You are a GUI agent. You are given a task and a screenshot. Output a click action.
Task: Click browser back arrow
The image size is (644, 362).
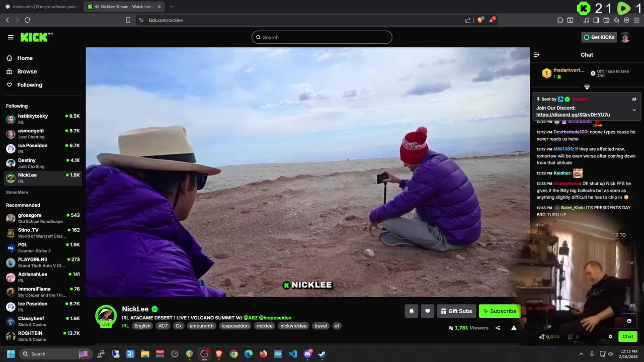8,20
